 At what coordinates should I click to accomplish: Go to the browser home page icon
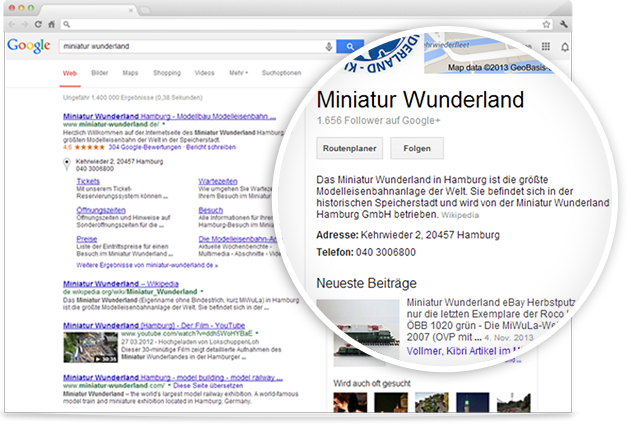[51, 22]
